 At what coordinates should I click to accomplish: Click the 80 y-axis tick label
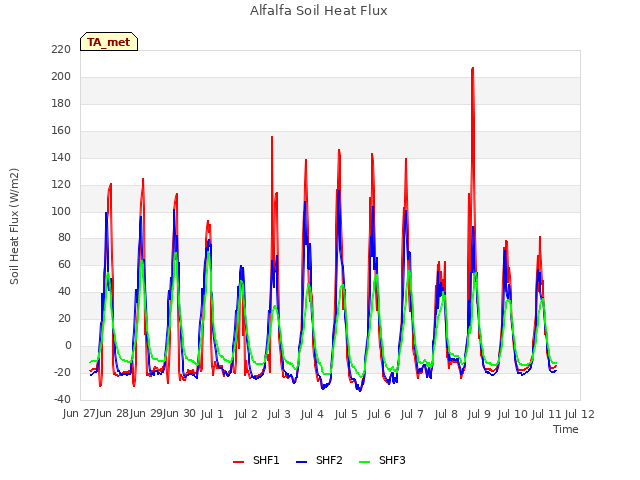[x=64, y=237]
